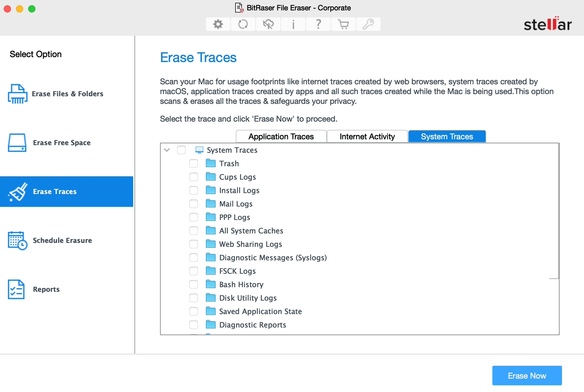Click the Erase Traces broom icon
The height and width of the screenshot is (392, 584).
[x=18, y=192]
